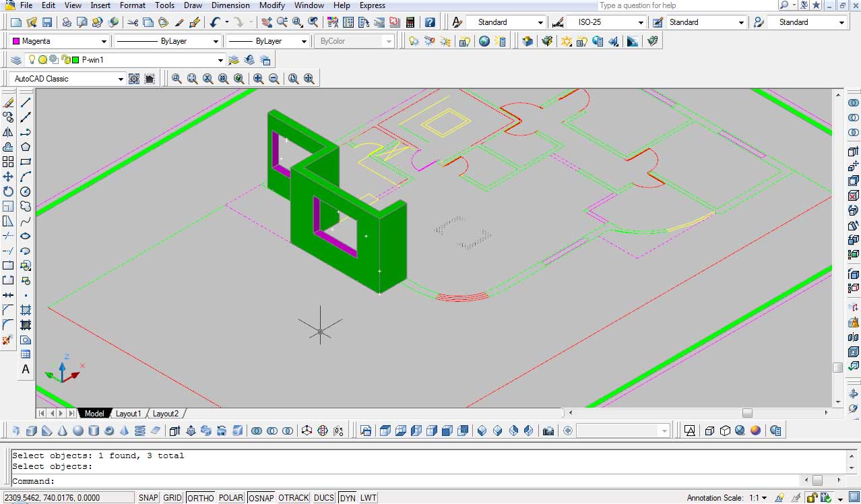Expand the AutoCAD Classic workspace dropdown

click(x=121, y=79)
